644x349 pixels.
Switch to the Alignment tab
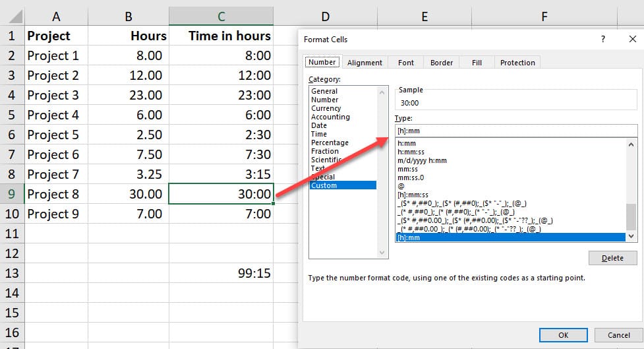pos(365,63)
